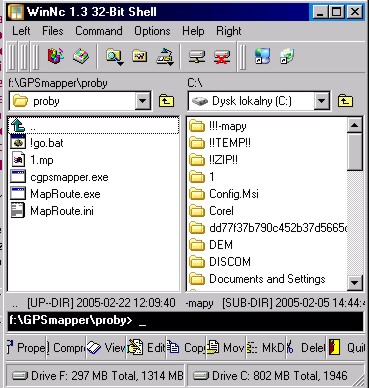
Task: Click the Drive F status bar entry
Action: pos(96,376)
